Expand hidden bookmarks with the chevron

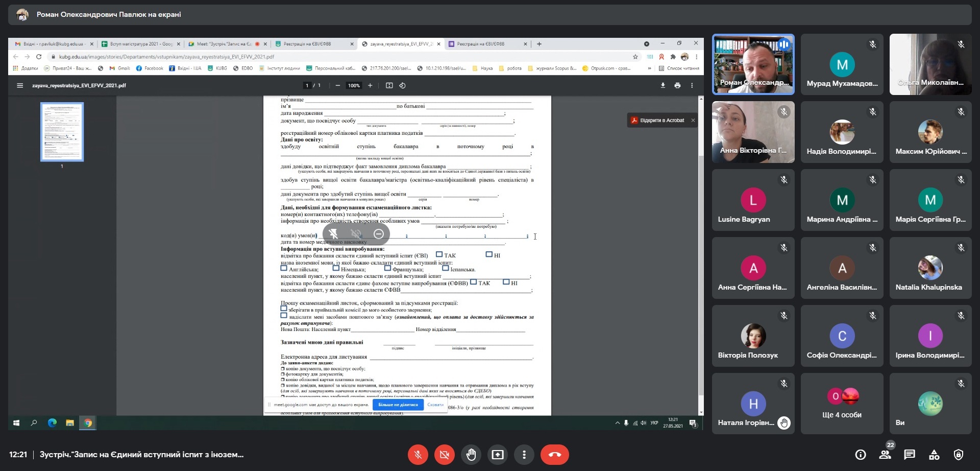tap(649, 68)
